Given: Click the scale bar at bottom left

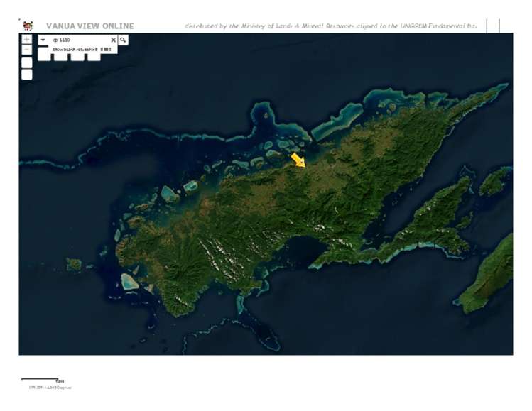Looking at the screenshot, I should [40, 380].
